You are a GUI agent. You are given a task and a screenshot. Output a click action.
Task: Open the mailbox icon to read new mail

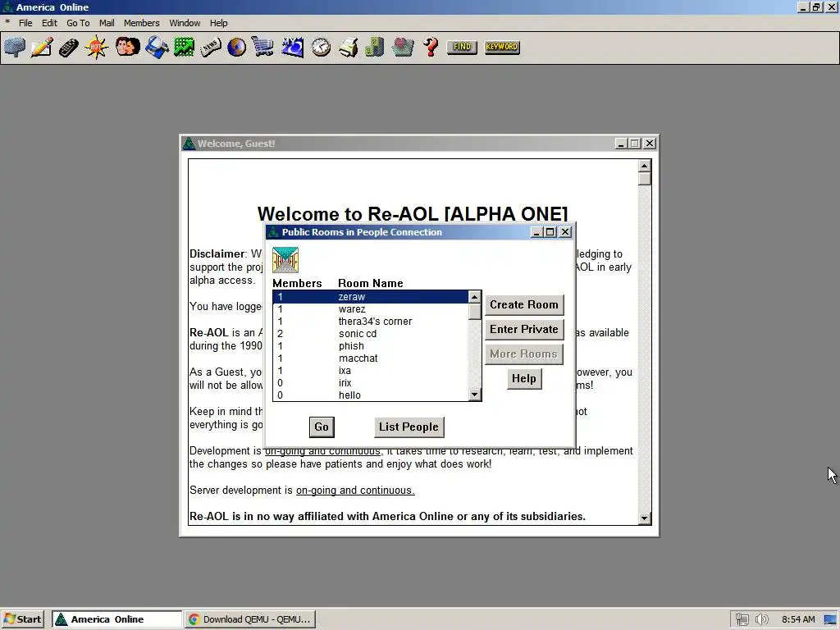click(15, 47)
